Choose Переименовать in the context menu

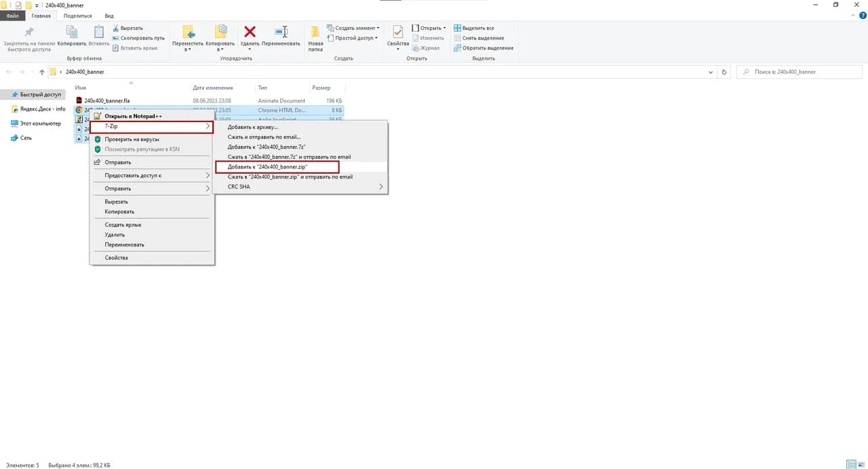coord(152,244)
